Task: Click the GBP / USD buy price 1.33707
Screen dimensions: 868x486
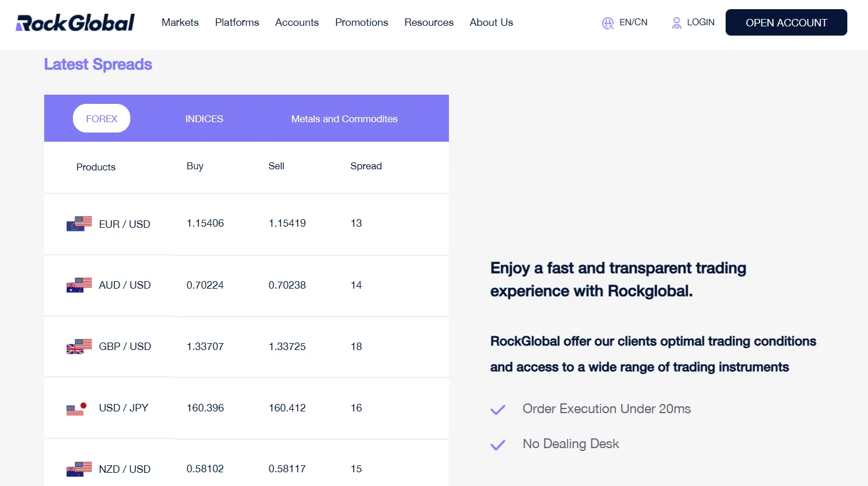Action: click(206, 347)
